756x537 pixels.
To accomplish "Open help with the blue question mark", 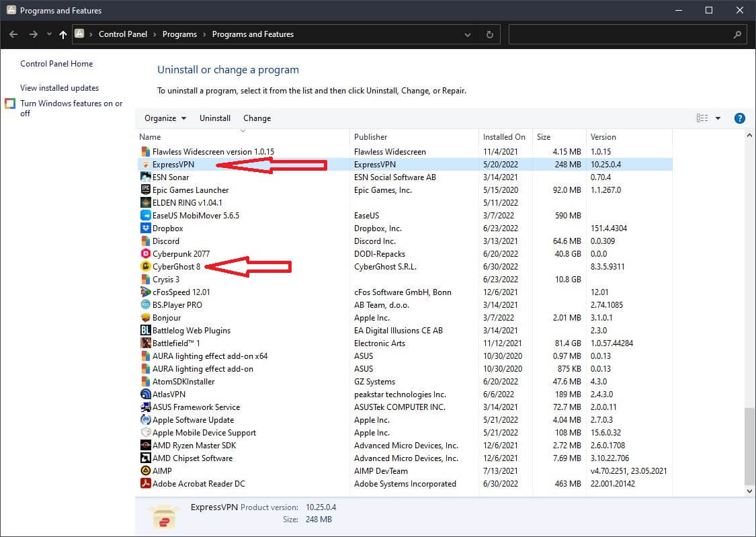I will (x=739, y=118).
